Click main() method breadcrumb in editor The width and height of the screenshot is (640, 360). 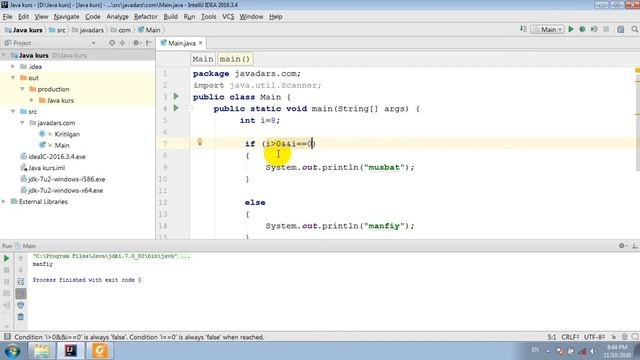[x=235, y=59]
